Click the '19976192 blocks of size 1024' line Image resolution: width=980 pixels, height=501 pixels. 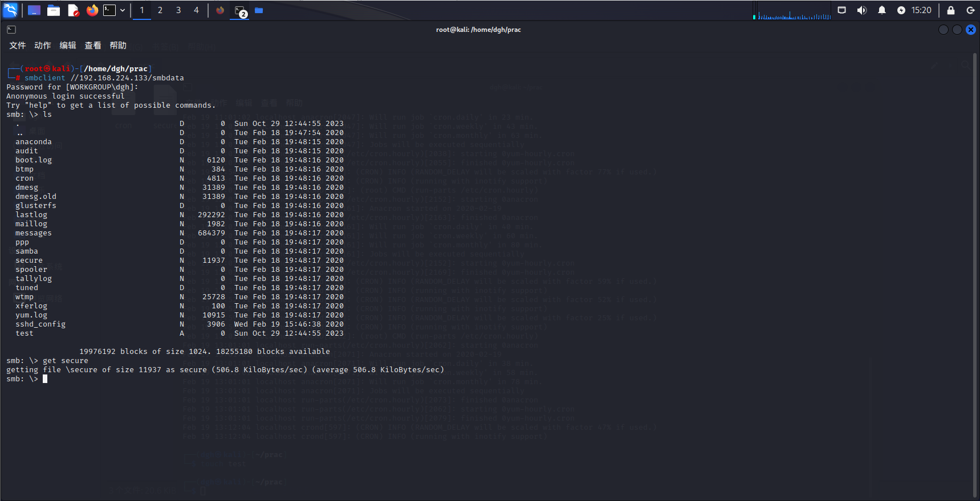click(x=205, y=352)
